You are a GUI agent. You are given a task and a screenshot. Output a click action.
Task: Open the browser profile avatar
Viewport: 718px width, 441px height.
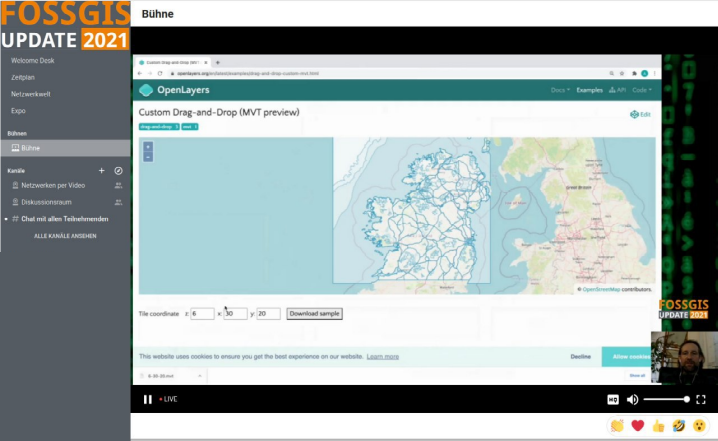644,73
